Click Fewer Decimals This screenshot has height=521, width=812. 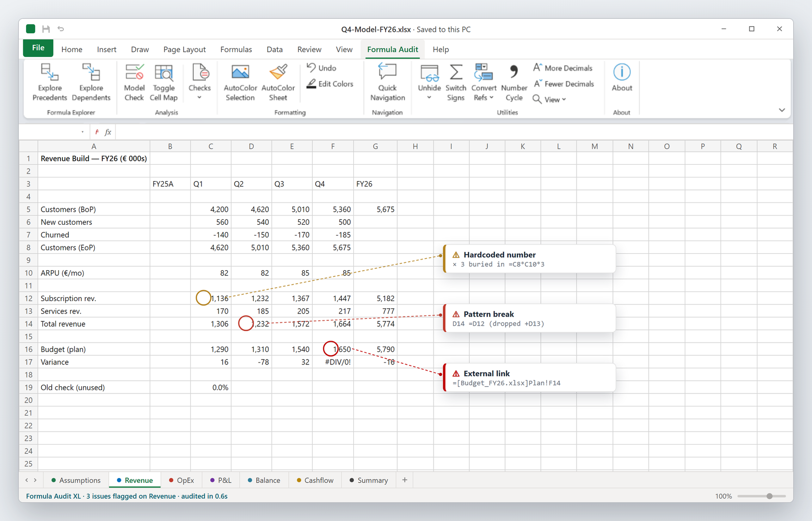point(564,84)
